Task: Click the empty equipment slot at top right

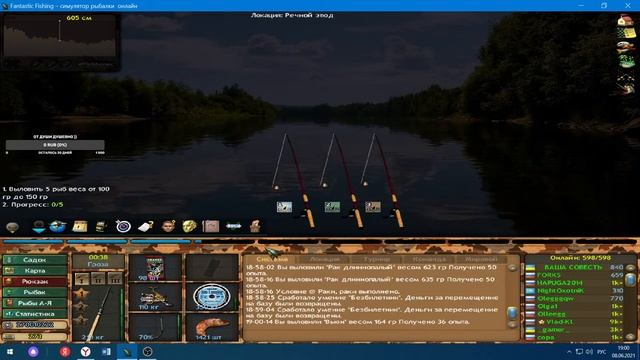Action: [211, 268]
